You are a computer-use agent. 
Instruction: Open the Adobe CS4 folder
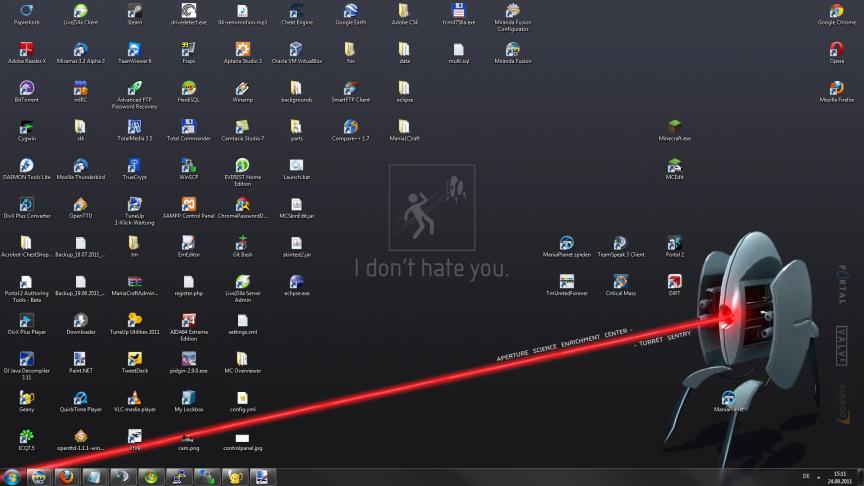click(x=404, y=14)
